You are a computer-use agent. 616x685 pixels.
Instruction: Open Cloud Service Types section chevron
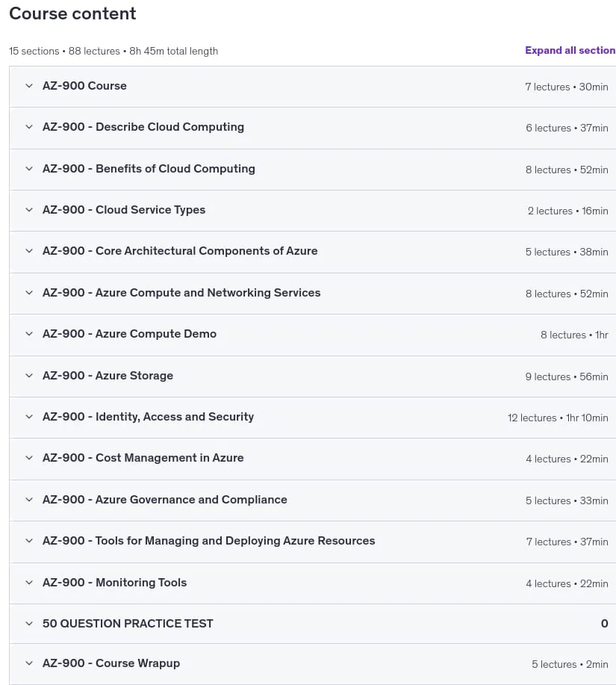point(29,210)
